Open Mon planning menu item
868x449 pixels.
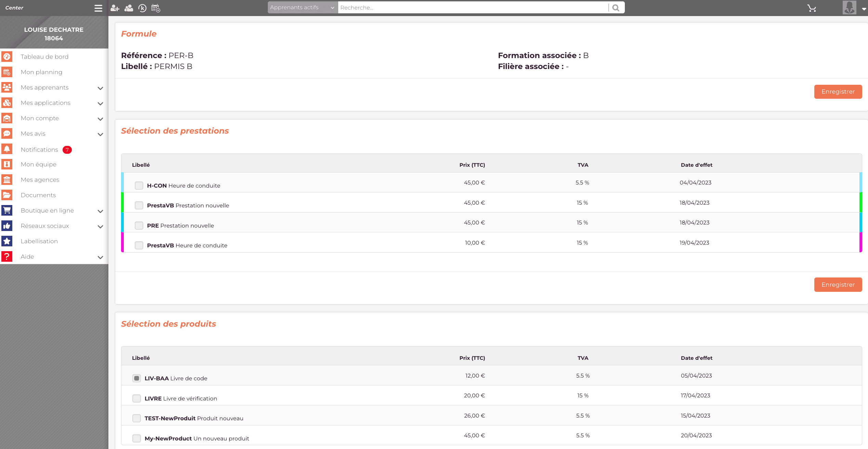[x=41, y=72]
